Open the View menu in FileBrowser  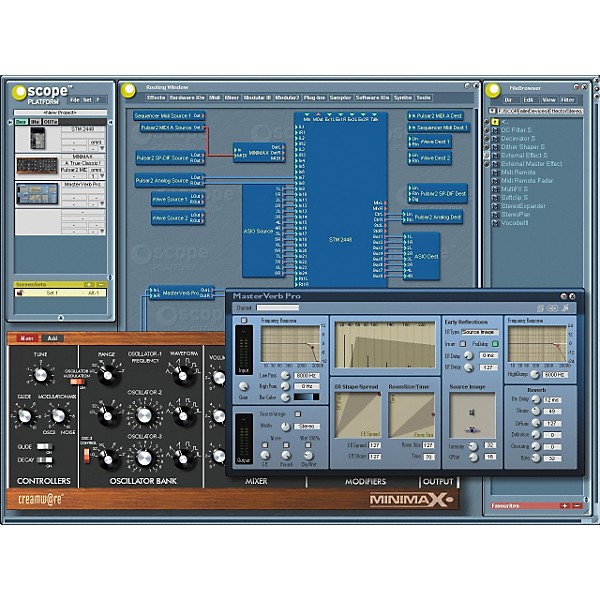pos(549,100)
